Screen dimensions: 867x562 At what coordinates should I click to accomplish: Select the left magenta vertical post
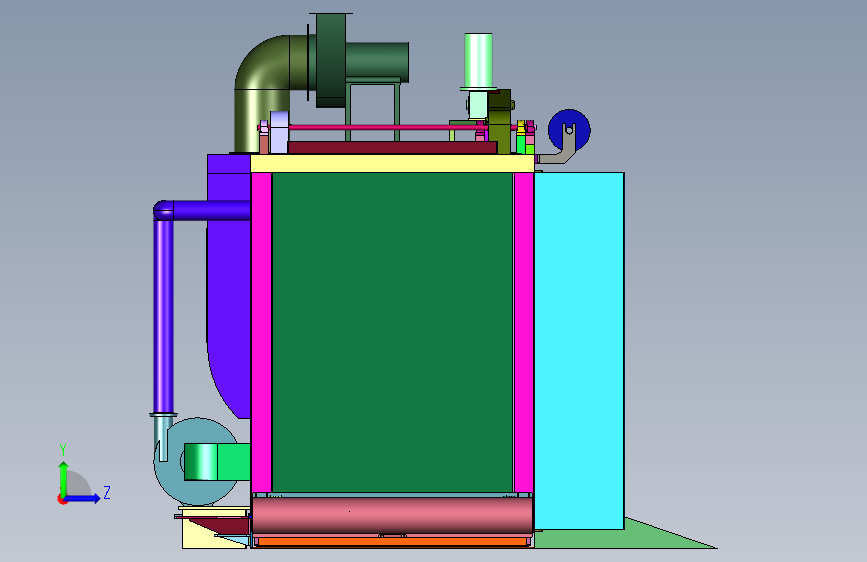tap(261, 332)
